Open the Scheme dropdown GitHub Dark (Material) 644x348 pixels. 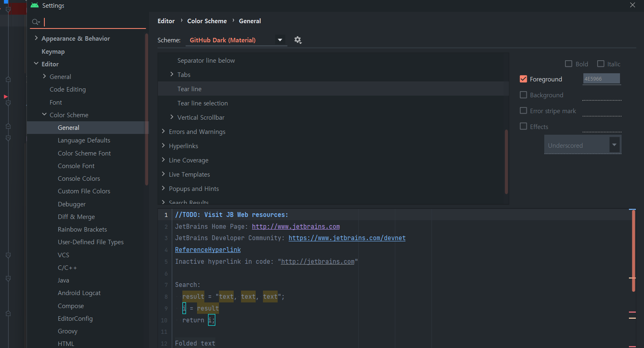point(237,40)
